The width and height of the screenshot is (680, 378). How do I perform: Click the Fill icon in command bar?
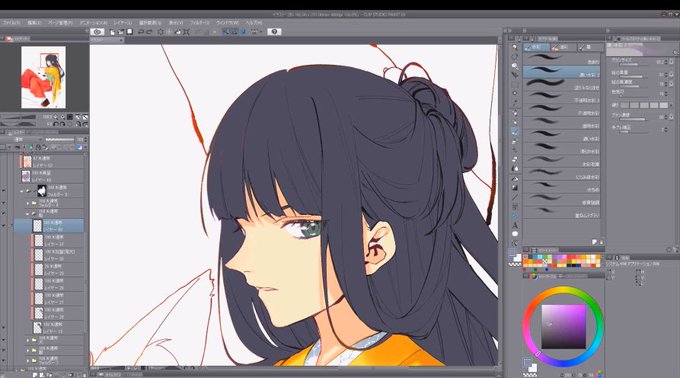[177, 32]
